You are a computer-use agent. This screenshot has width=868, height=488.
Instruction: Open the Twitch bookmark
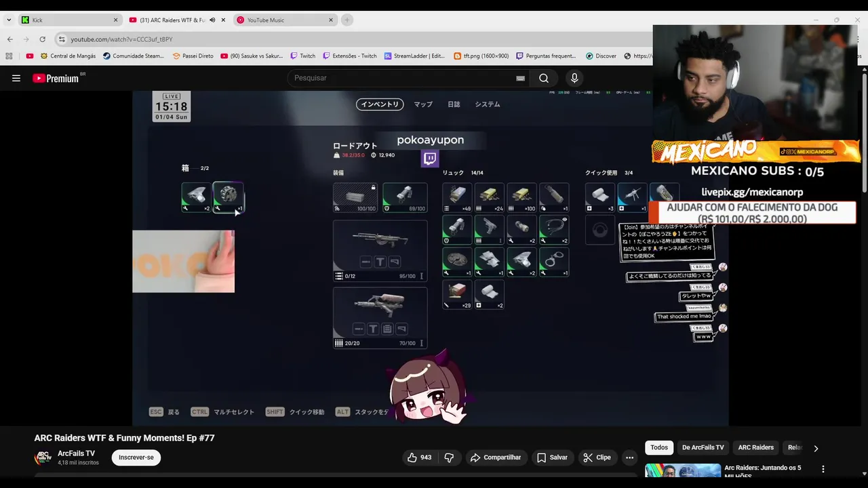[x=303, y=56]
